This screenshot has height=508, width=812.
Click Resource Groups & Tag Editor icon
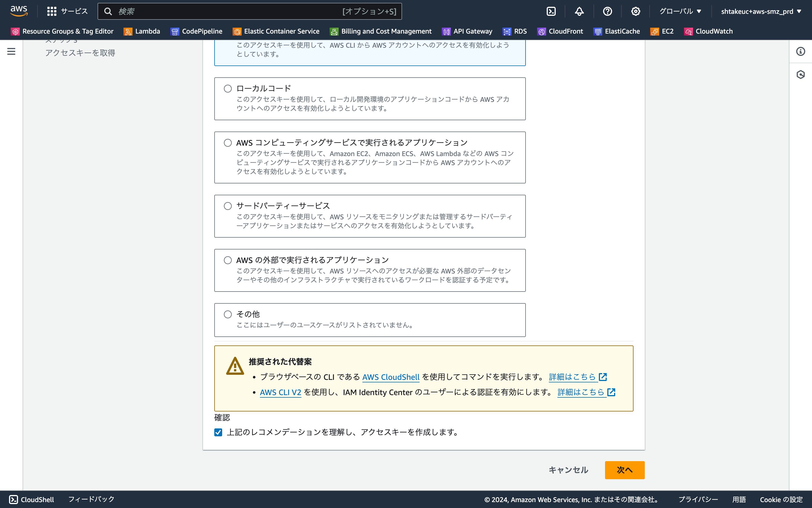tap(16, 32)
